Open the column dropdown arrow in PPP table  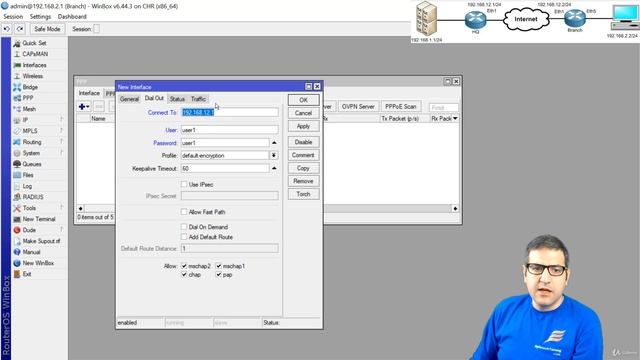pos(455,118)
